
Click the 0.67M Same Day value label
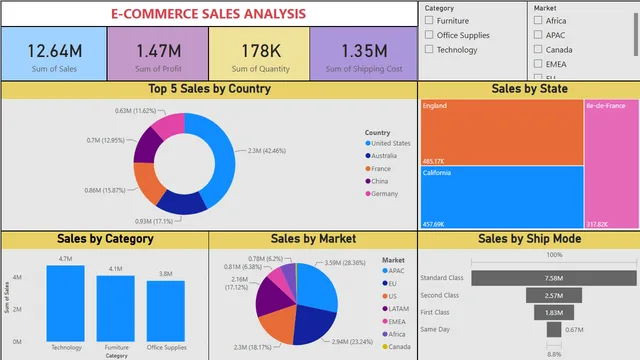(574, 329)
